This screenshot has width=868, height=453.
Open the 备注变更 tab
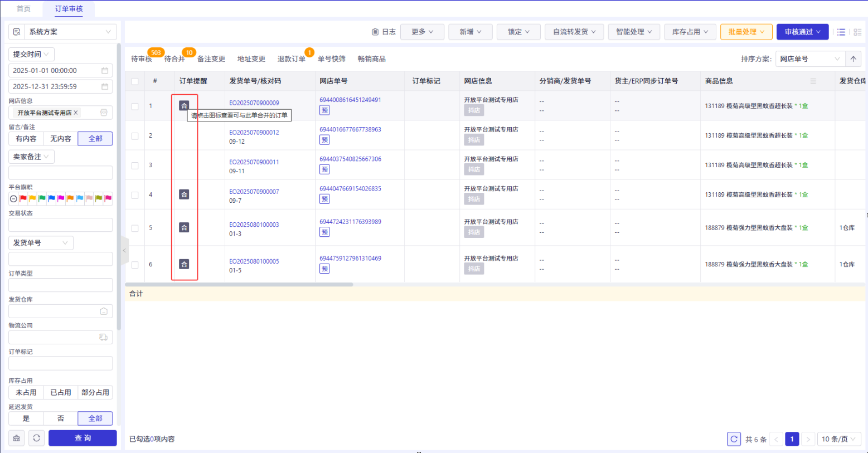tap(211, 59)
